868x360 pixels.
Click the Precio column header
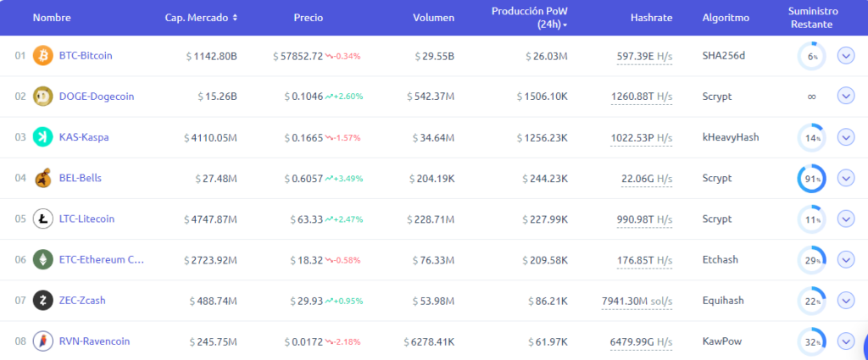(309, 18)
